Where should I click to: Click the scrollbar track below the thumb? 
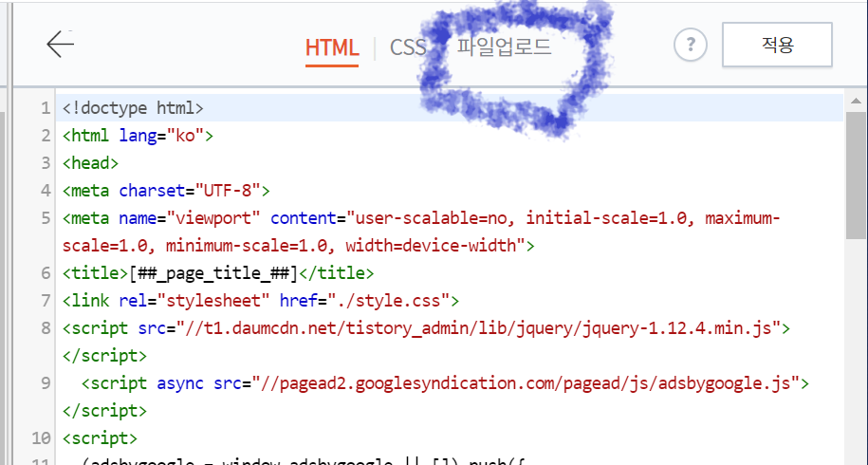pyautogui.click(x=857, y=361)
